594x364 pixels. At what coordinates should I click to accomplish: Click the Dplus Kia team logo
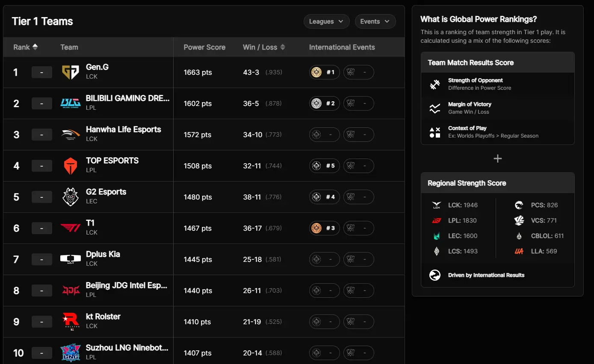[70, 259]
